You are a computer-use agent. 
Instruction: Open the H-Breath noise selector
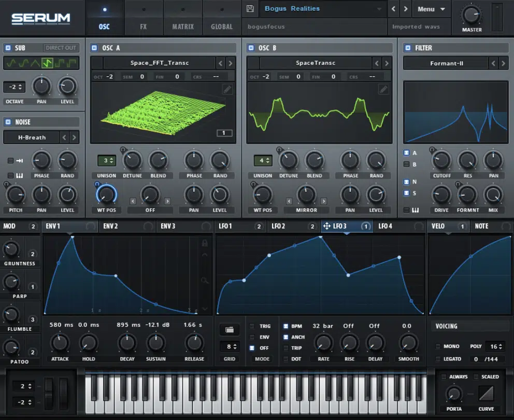pyautogui.click(x=32, y=137)
